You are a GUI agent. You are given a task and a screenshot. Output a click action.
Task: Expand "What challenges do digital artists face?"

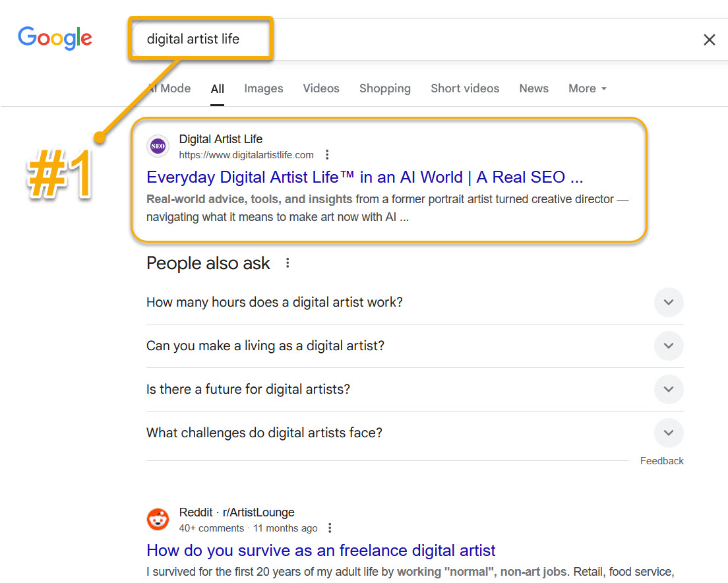pos(668,433)
